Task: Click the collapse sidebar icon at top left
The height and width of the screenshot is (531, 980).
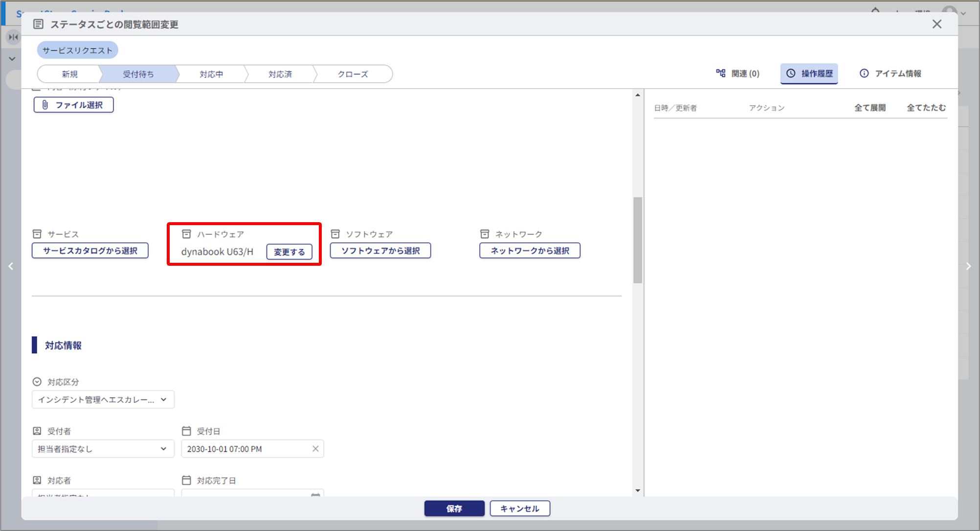Action: click(13, 37)
